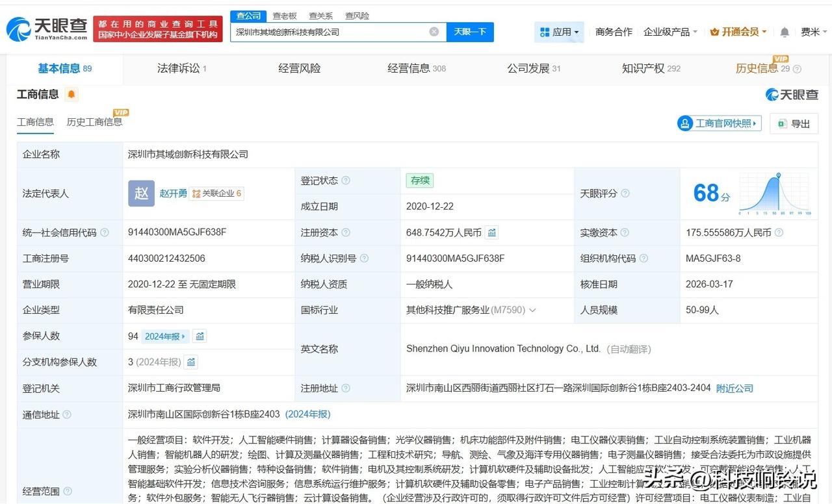
Task: Select organization code MA5GJF63-8
Action: pos(713,258)
